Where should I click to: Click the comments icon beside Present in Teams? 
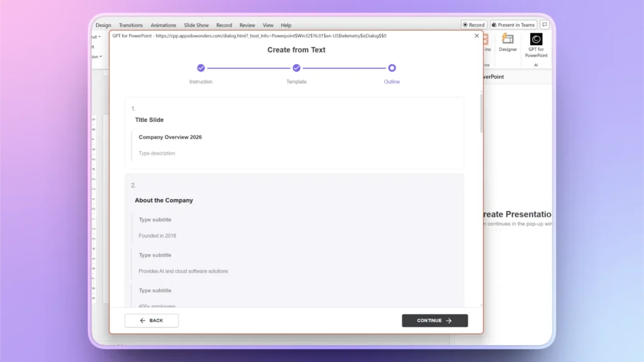[x=545, y=25]
